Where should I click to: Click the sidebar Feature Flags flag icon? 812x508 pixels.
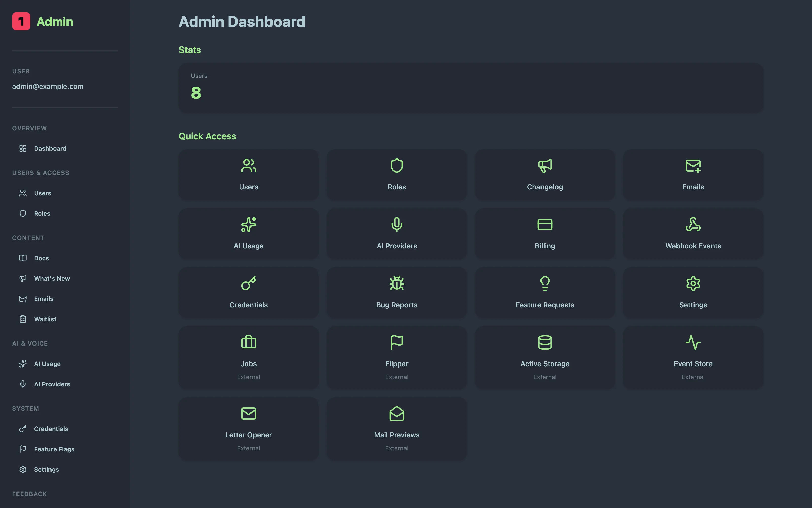tap(23, 449)
